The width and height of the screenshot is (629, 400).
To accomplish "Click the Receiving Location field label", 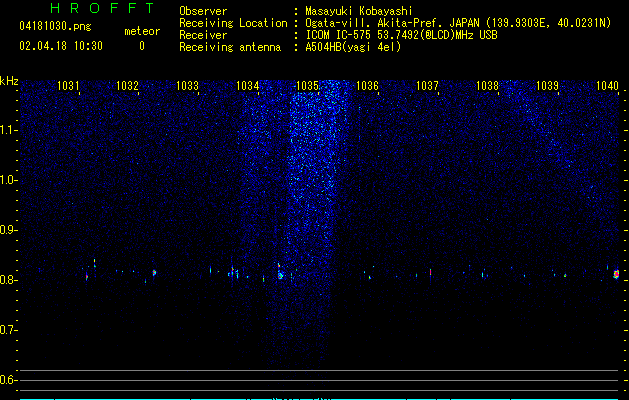I will [233, 23].
